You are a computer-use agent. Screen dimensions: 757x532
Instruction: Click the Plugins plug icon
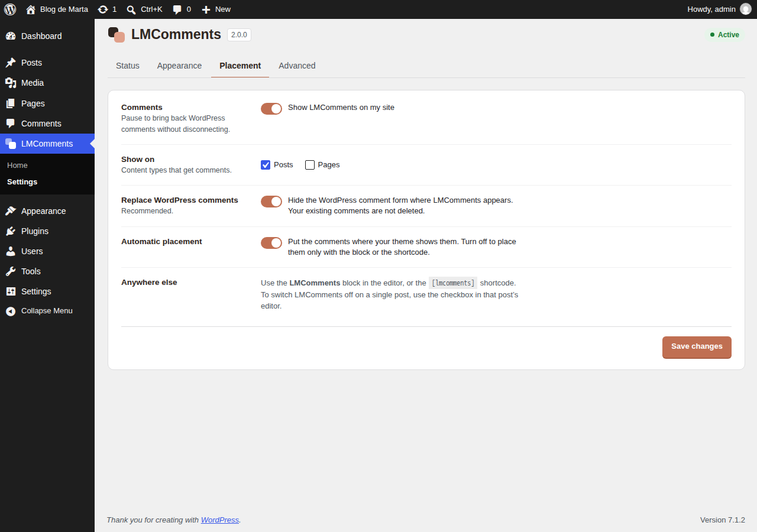(11, 231)
